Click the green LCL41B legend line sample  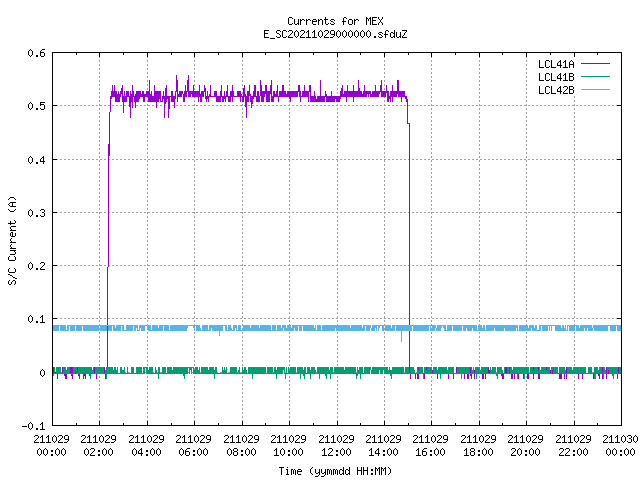click(x=595, y=77)
